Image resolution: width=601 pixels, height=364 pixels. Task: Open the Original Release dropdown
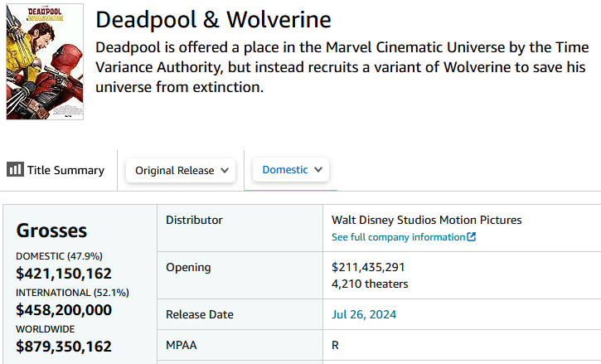(181, 170)
